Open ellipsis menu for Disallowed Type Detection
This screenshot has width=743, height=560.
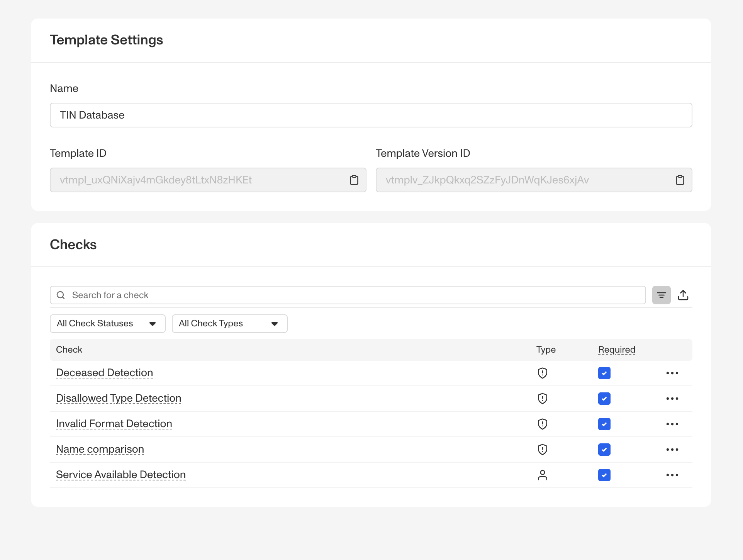coord(672,399)
